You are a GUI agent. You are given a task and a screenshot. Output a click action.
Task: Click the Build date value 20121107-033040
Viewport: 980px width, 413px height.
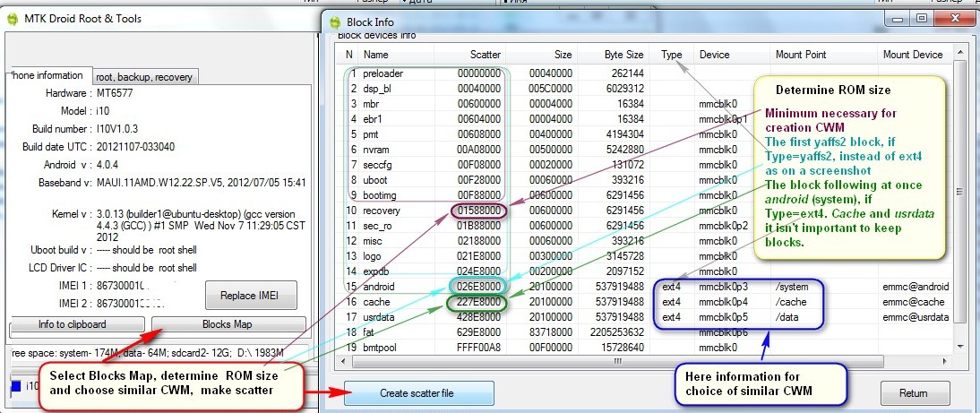136,147
